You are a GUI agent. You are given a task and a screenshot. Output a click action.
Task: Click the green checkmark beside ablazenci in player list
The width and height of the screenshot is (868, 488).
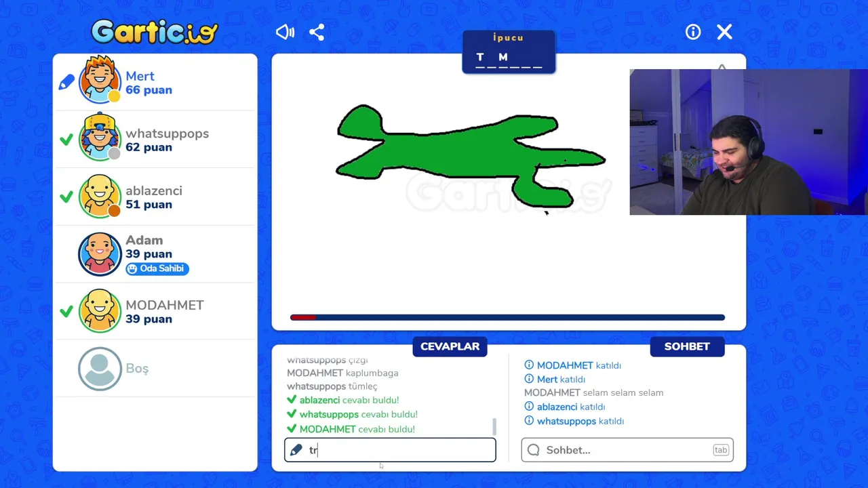point(66,197)
